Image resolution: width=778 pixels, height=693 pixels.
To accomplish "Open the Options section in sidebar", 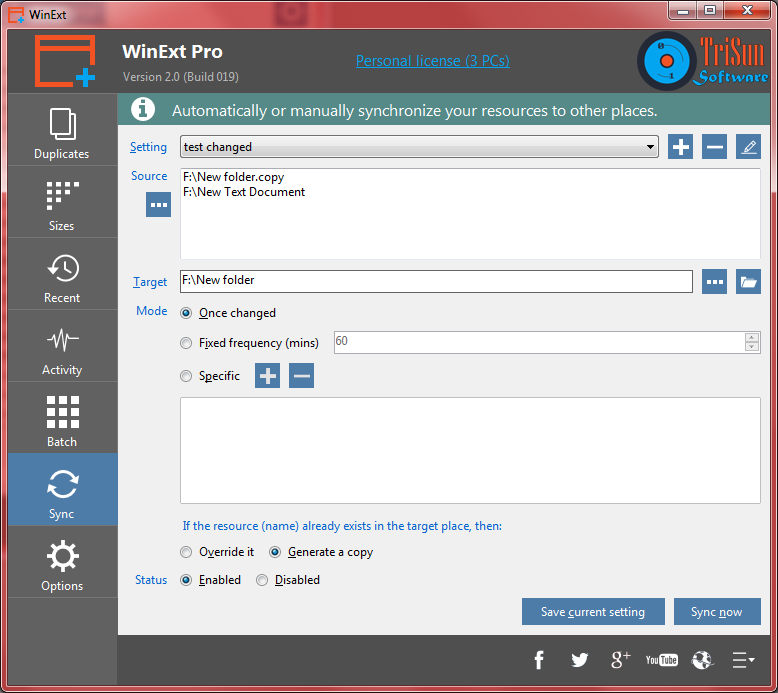I will [x=63, y=562].
